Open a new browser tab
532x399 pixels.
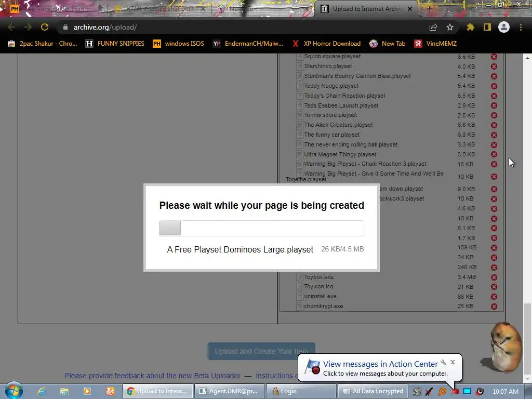(x=429, y=9)
